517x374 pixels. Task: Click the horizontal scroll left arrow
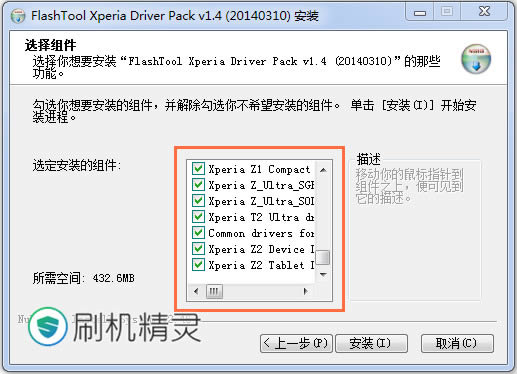coord(196,292)
